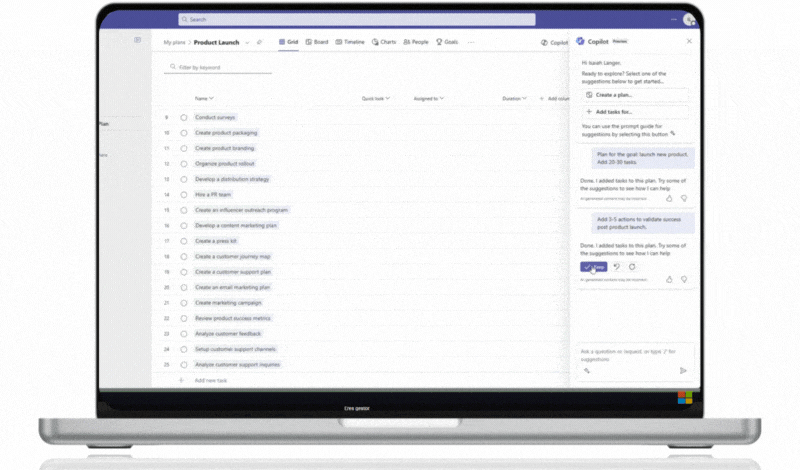
Task: Click the Keep button in Copilot
Action: coord(593,267)
